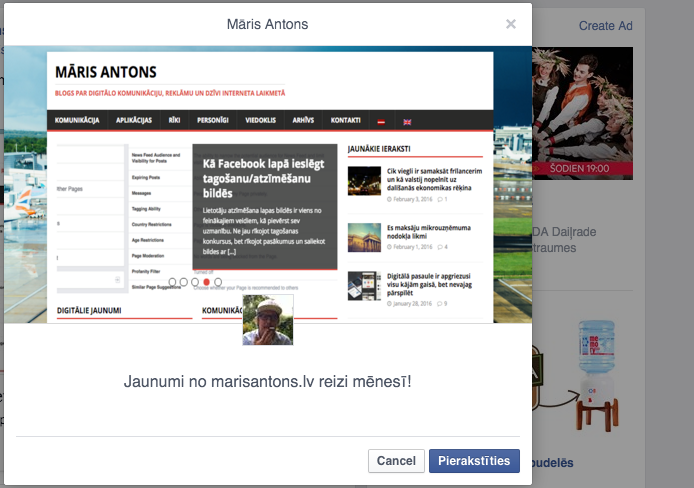Open the Create Ad link
This screenshot has height=488, width=694.
605,26
